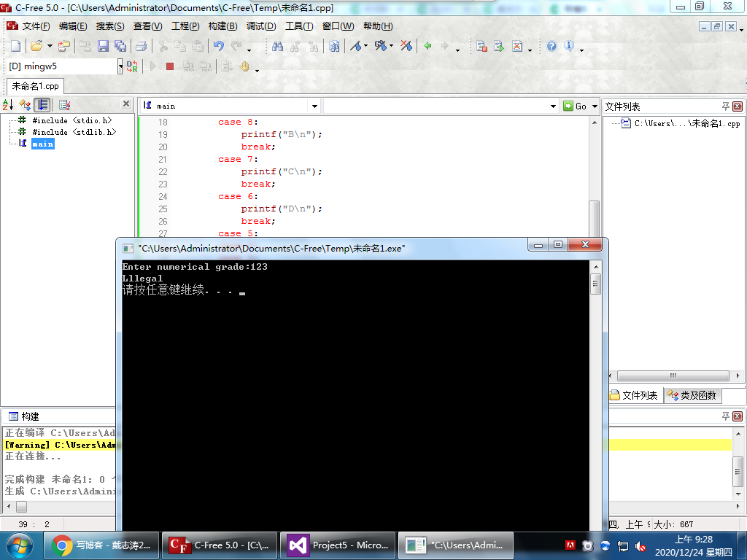Image resolution: width=747 pixels, height=560 pixels.
Task: Select the 未命名1.cpp editor tab
Action: pos(36,86)
